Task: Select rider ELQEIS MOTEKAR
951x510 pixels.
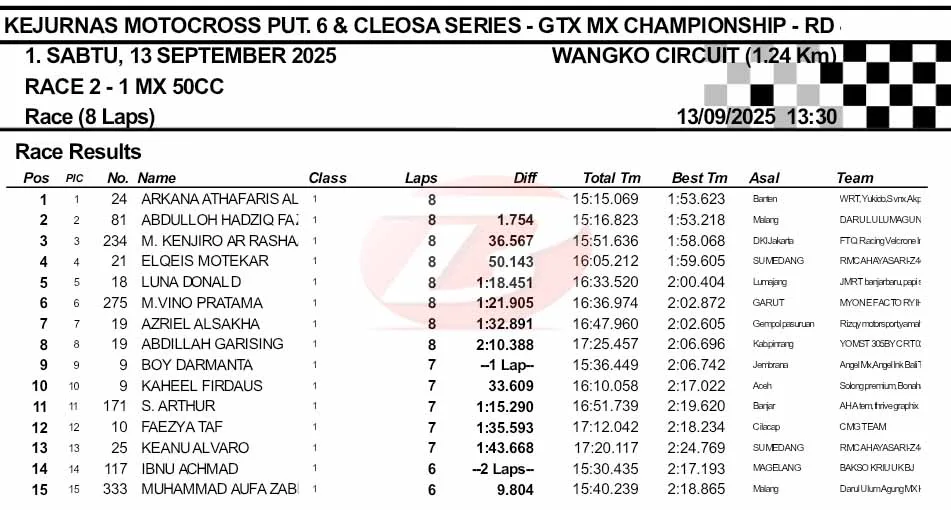Action: click(x=204, y=261)
